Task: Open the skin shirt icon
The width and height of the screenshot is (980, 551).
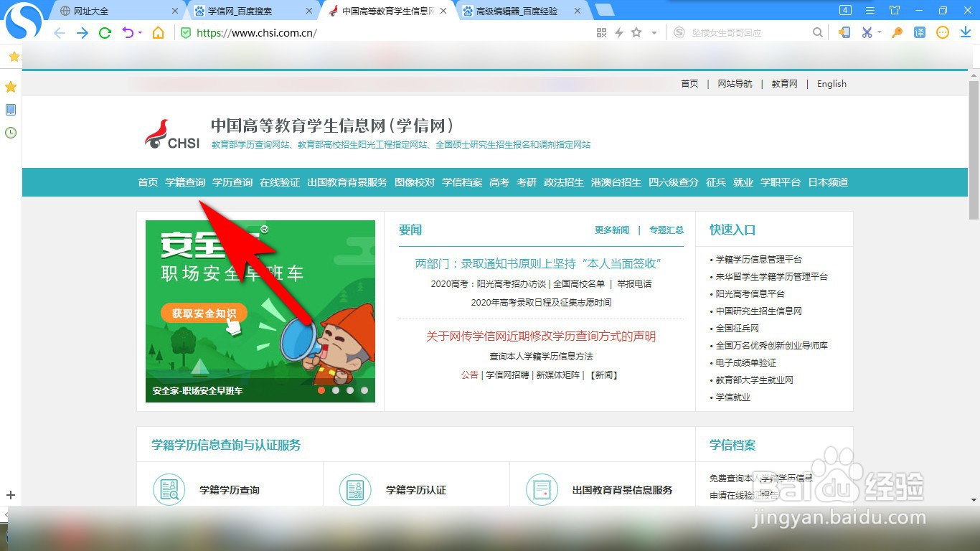Action: click(x=895, y=10)
